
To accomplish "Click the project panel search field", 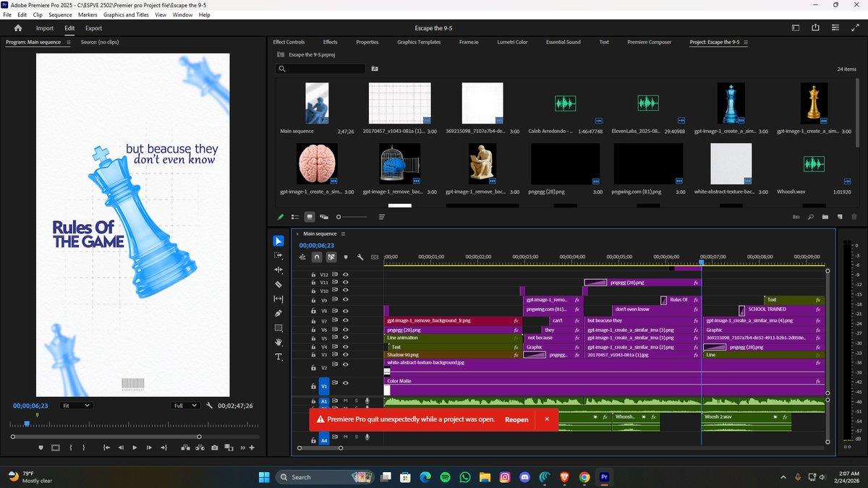I will [x=321, y=69].
